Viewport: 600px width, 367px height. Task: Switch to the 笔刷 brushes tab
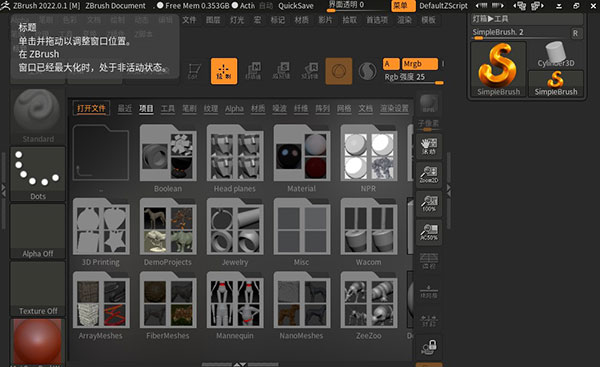[x=189, y=109]
